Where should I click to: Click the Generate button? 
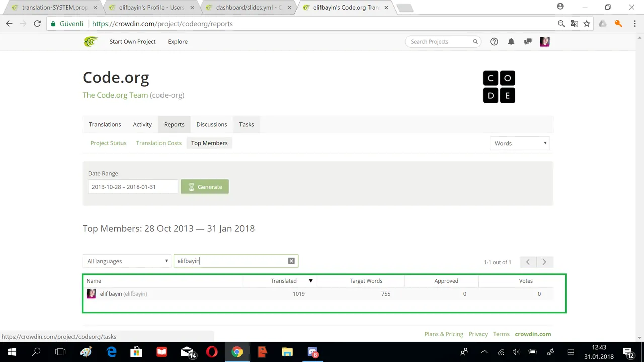(x=205, y=187)
